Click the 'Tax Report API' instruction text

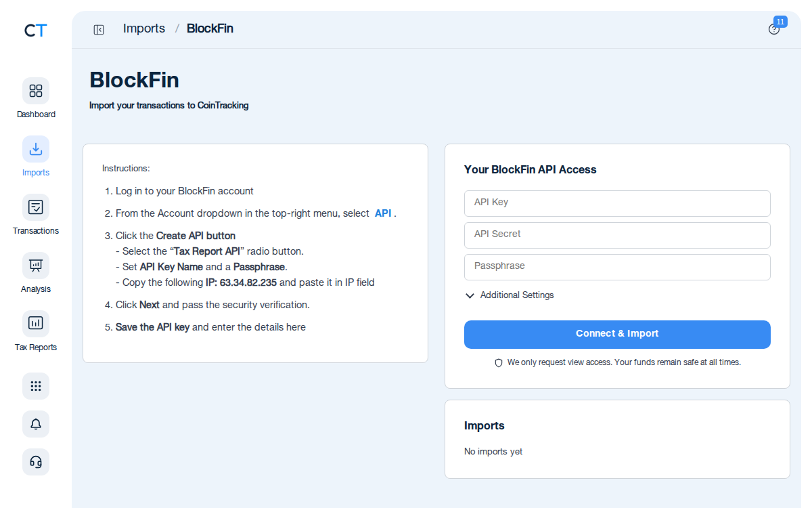coord(207,251)
